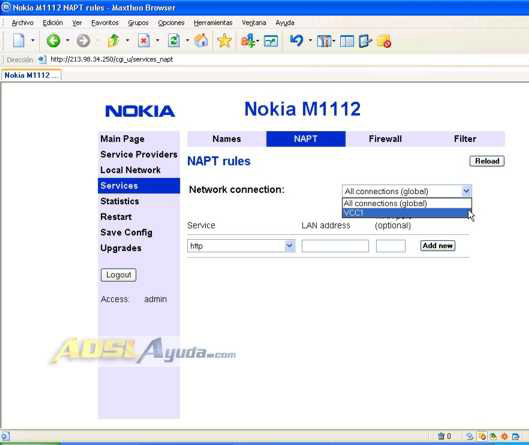This screenshot has height=445, width=529.
Task: Click the orange gear status bar icon
Action: point(504,436)
